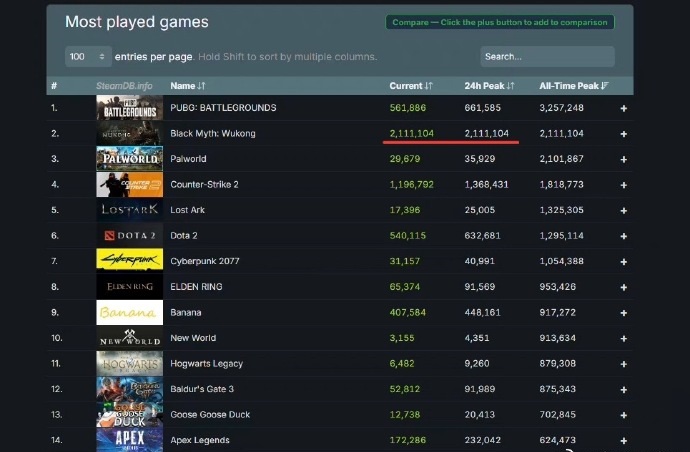Open the Palworld game page link
This screenshot has width=690, height=452.
(x=188, y=159)
